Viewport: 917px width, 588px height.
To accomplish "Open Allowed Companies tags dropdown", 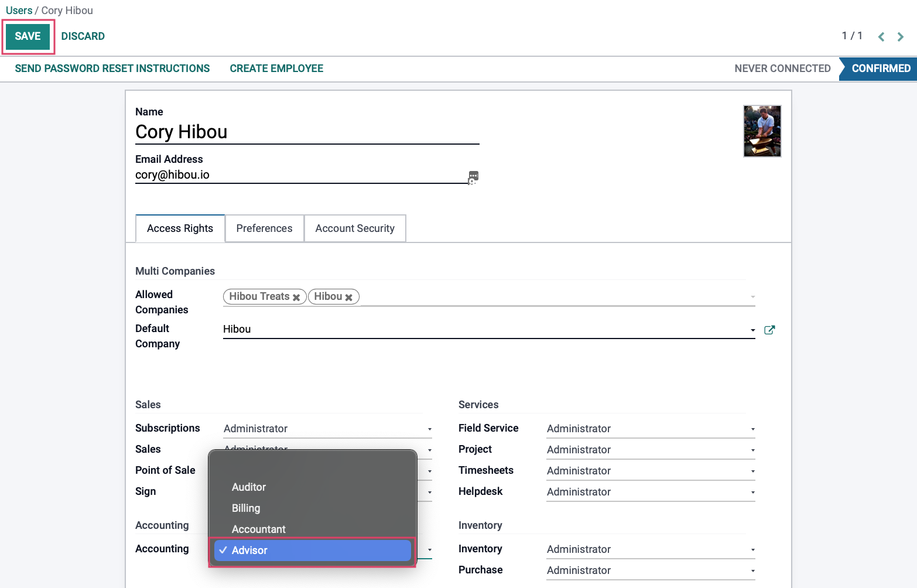I will click(x=489, y=297).
